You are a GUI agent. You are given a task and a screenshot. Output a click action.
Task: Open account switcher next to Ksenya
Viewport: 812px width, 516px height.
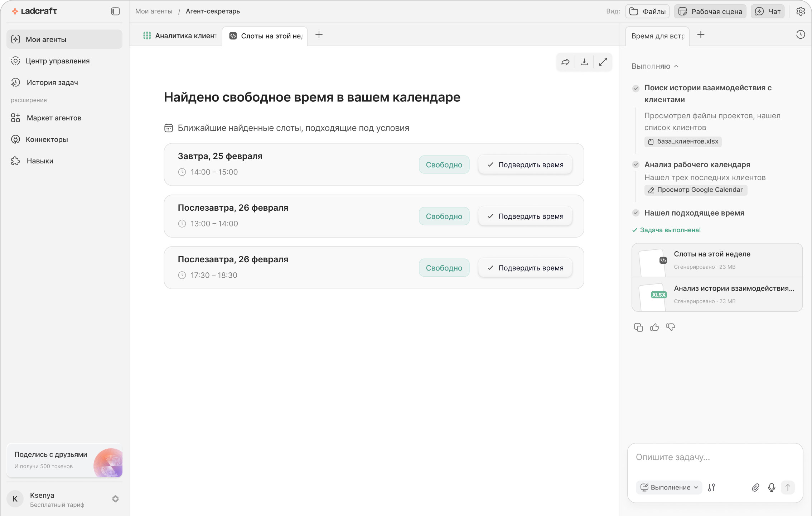[115, 499]
